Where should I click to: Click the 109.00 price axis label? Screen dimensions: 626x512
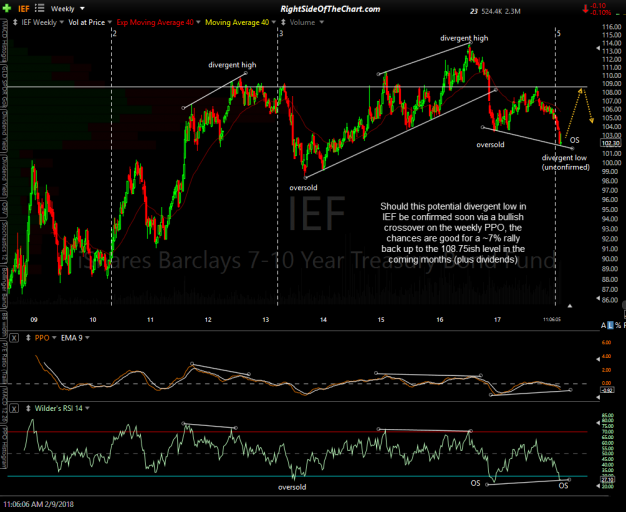(611, 83)
